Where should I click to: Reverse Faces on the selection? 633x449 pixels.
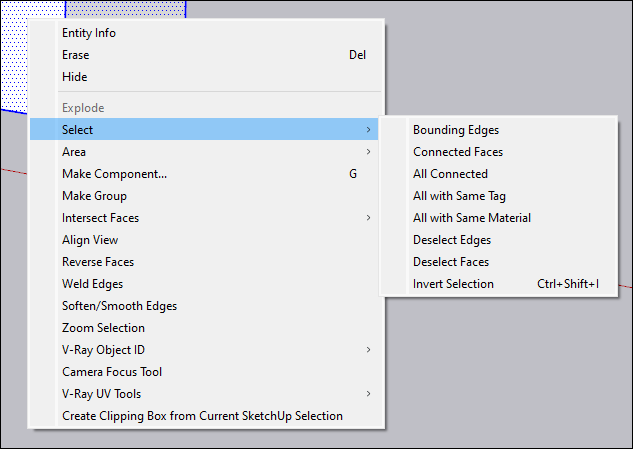pos(98,262)
